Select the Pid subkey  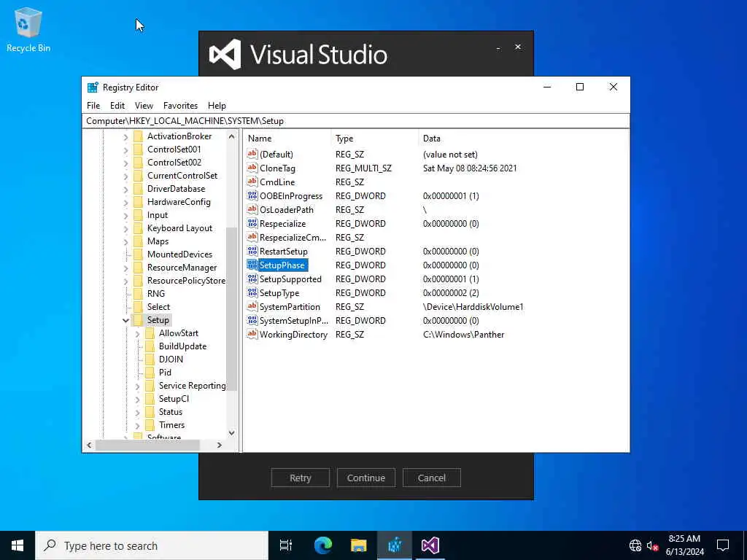click(x=165, y=373)
